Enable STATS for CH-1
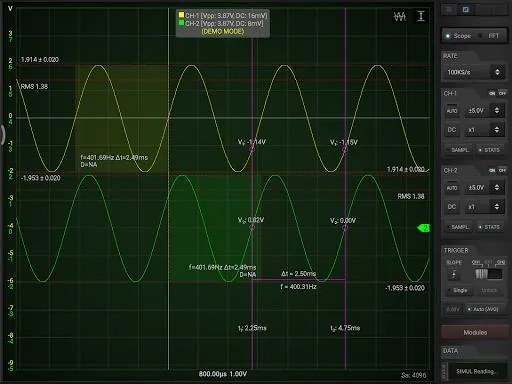 [489, 150]
